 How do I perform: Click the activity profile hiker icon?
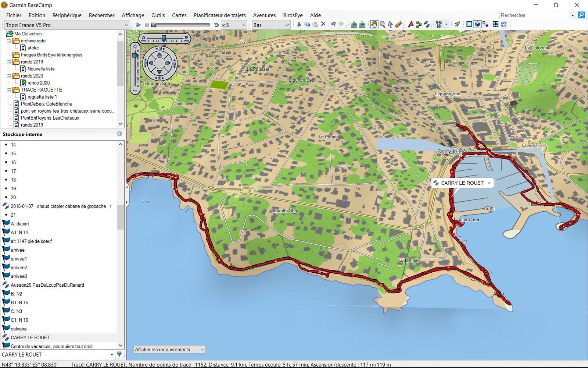(x=439, y=24)
